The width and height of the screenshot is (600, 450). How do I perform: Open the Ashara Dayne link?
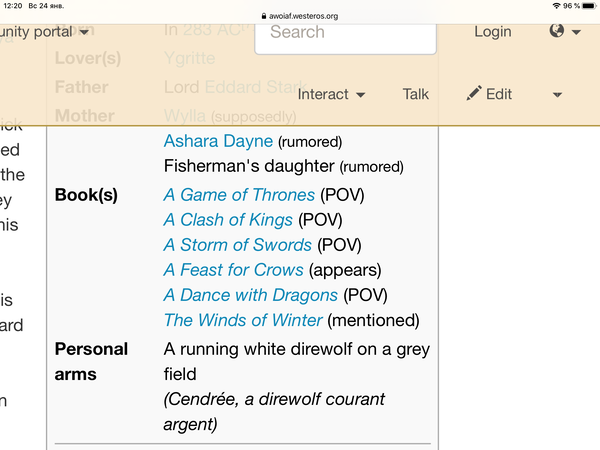pos(218,141)
